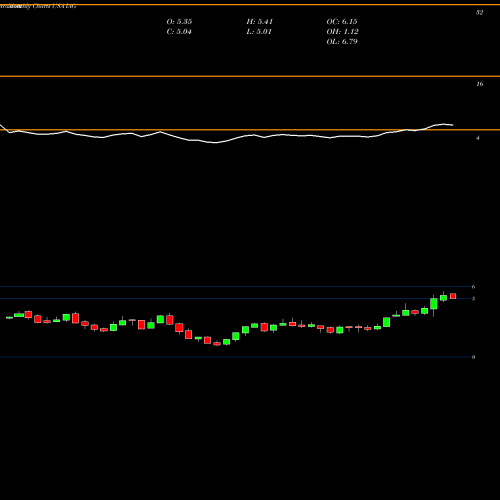Select the 'OL: 6.79' reading
The image size is (500, 500).
(342, 42)
